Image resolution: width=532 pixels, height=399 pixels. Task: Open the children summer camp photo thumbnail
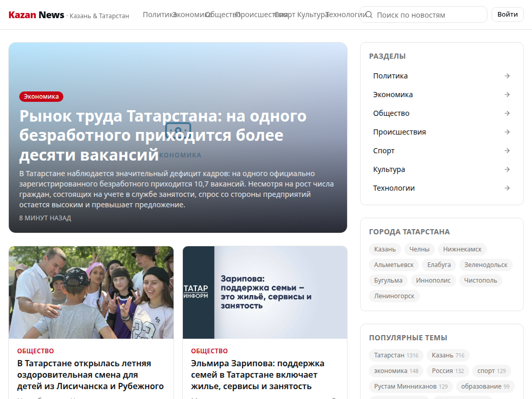point(91,292)
